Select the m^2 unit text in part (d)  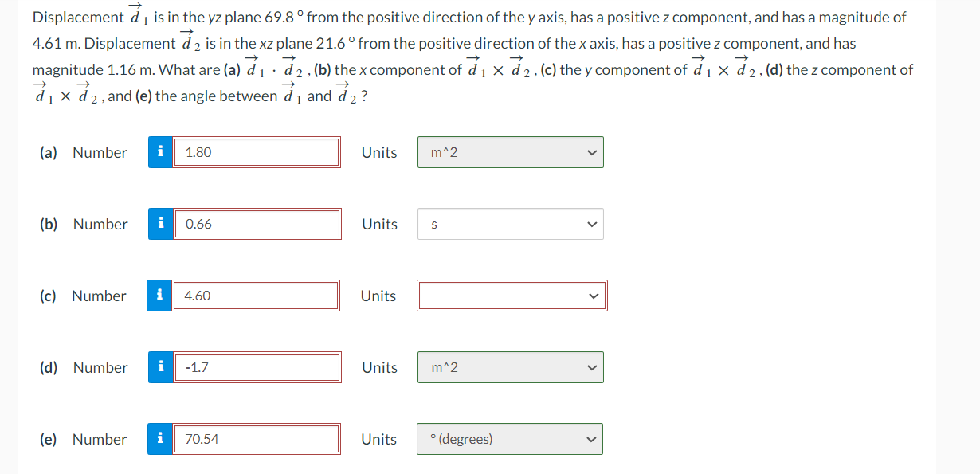pos(444,367)
